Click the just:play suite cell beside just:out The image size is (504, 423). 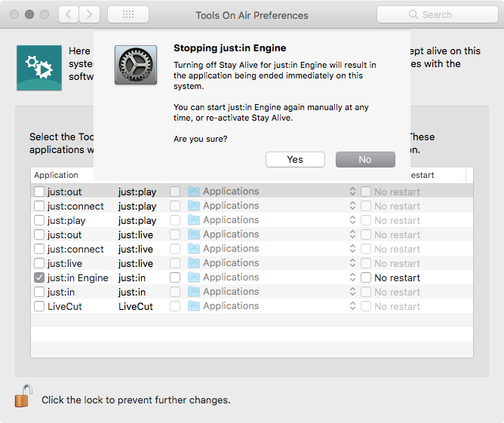(137, 192)
